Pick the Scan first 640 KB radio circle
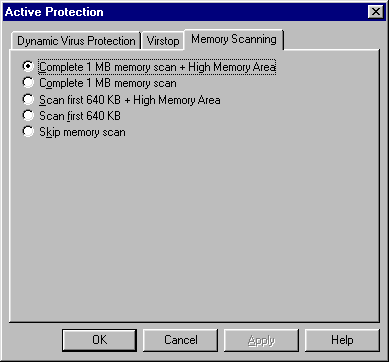Viewport: 389px width, 362px height. (x=28, y=115)
